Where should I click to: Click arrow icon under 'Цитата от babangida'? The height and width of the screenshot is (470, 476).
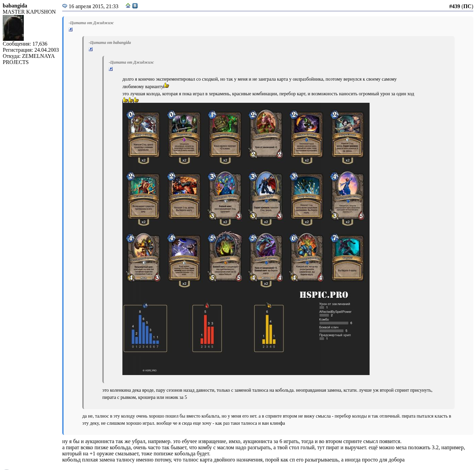click(90, 49)
